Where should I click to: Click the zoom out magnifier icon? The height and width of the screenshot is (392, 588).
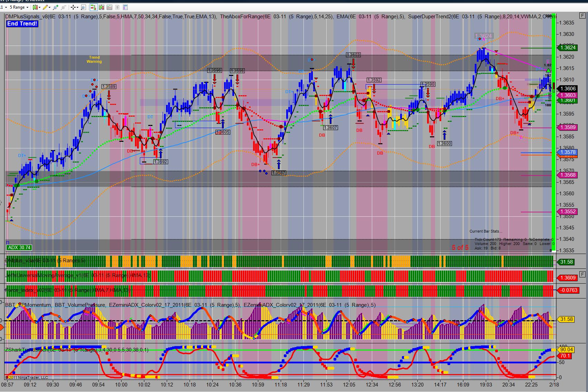pyautogui.click(x=64, y=7)
